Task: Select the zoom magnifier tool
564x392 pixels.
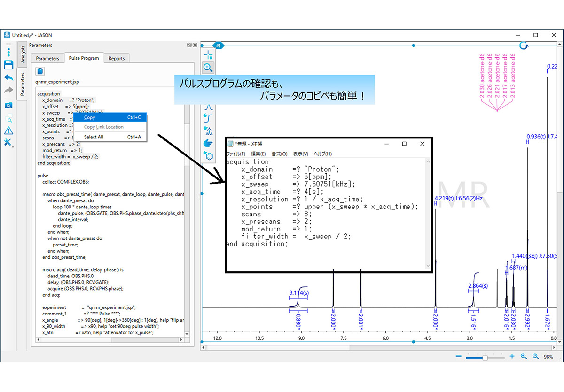Action: (x=208, y=67)
